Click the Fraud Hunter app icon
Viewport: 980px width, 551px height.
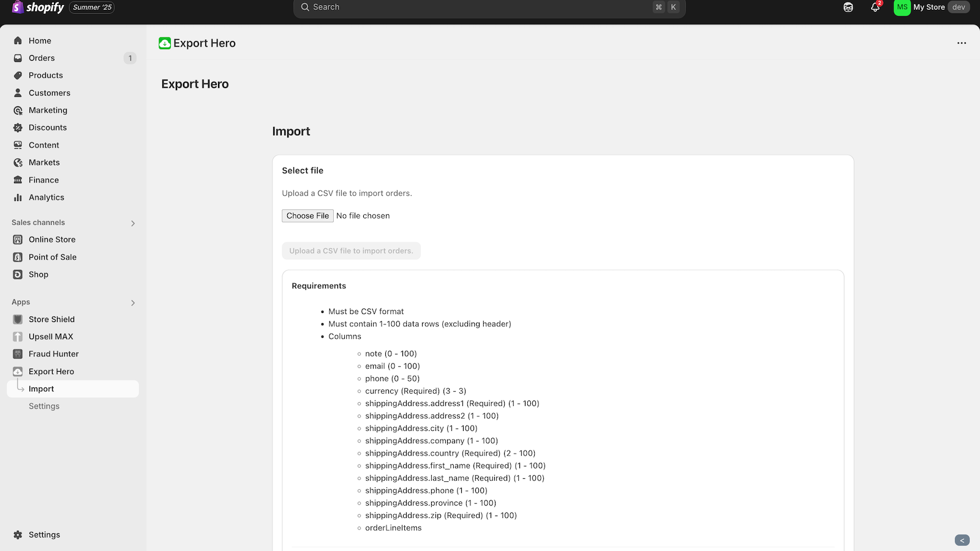(18, 354)
